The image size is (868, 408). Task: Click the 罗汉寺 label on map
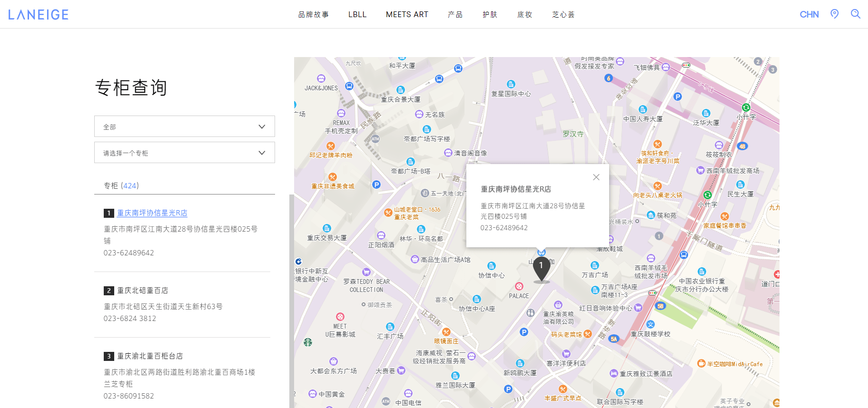573,134
